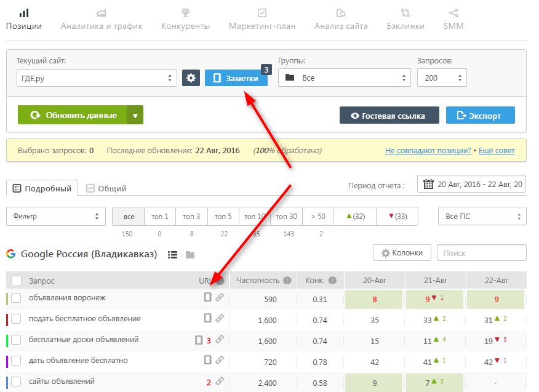Open the Группы dropdown showing Все
This screenshot has width=539, height=392.
click(x=345, y=78)
